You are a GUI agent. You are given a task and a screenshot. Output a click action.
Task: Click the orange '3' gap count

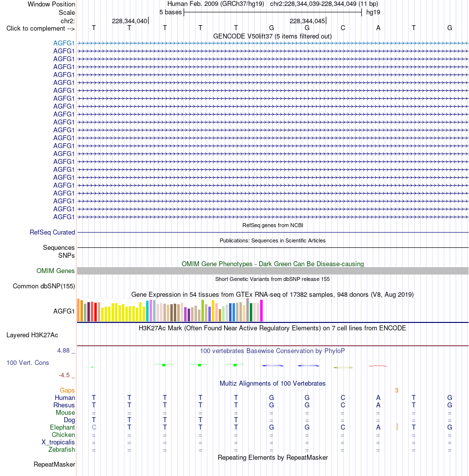pos(396,391)
